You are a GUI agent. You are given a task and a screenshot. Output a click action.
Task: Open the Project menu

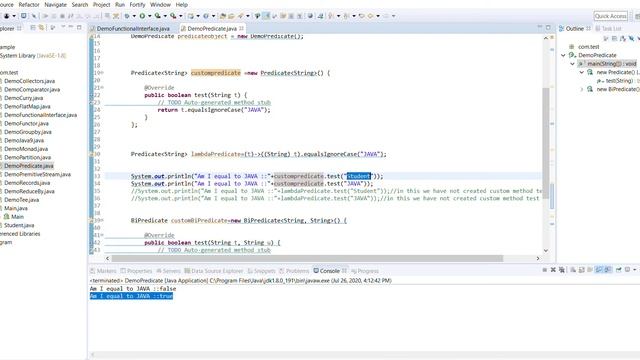pyautogui.click(x=102, y=4)
